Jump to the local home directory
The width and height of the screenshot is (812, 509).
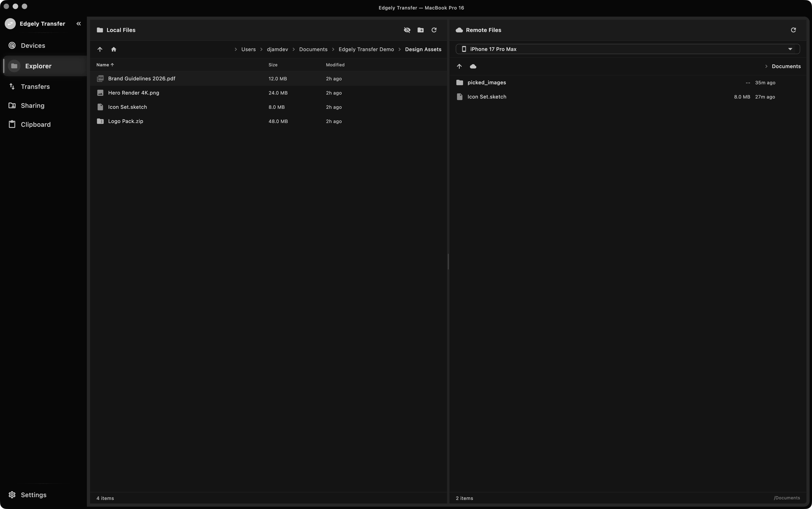point(114,49)
